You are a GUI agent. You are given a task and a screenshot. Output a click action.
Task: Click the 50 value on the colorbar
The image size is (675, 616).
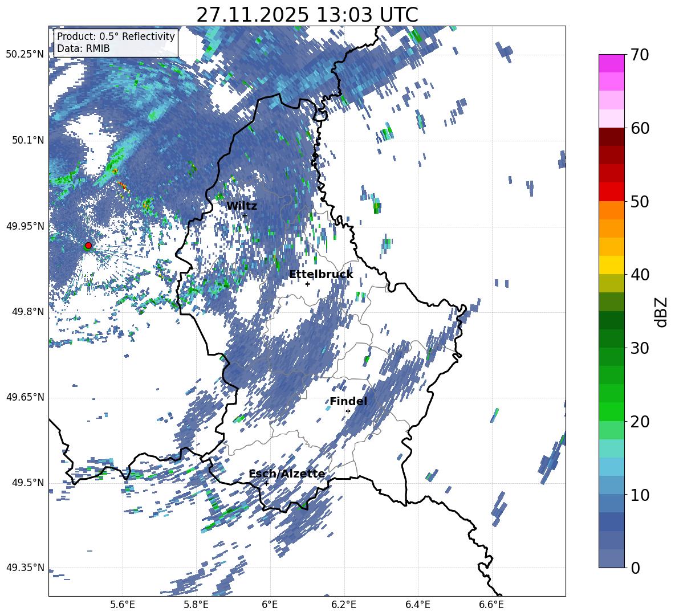640,202
